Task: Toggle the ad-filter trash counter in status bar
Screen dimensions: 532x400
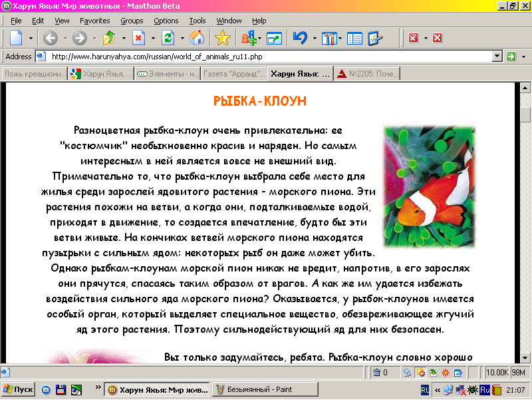Action: coord(380,373)
